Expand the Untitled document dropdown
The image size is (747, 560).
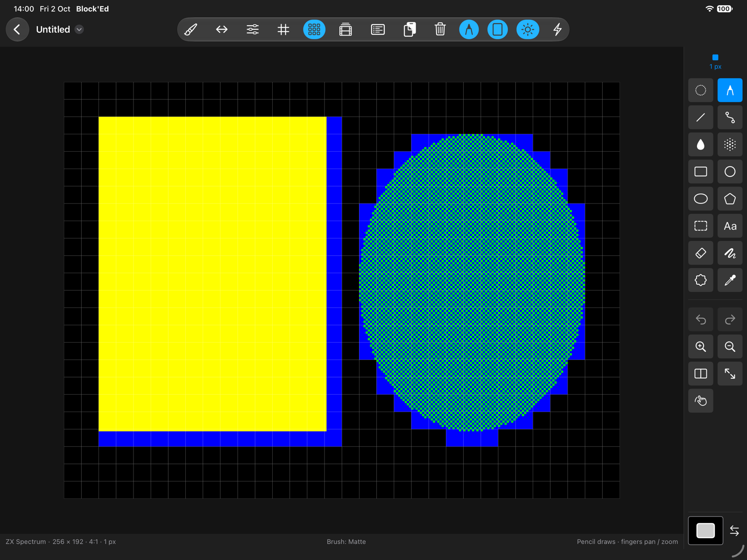[x=79, y=29]
